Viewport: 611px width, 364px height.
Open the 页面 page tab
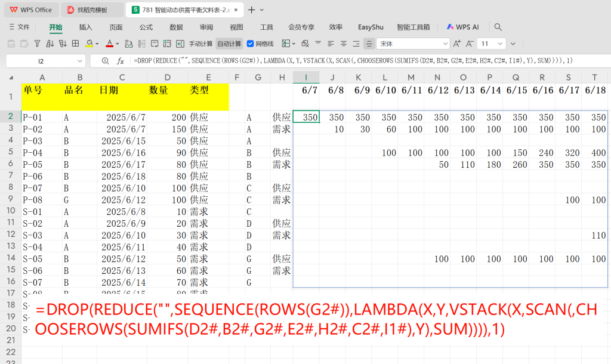click(116, 27)
